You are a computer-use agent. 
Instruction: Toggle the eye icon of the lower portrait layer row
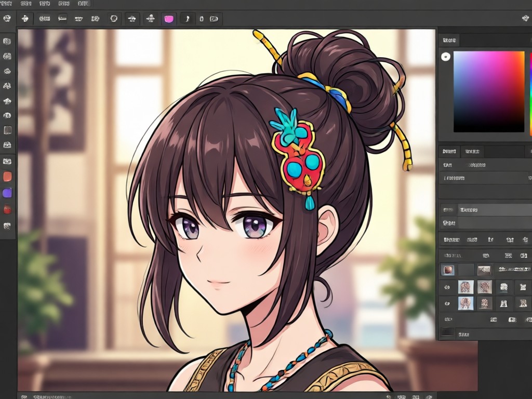447,303
